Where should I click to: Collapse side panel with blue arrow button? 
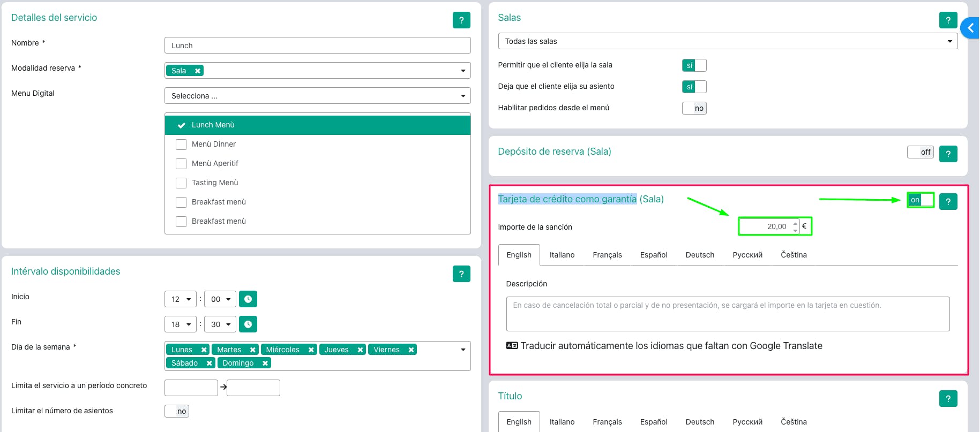coord(970,28)
